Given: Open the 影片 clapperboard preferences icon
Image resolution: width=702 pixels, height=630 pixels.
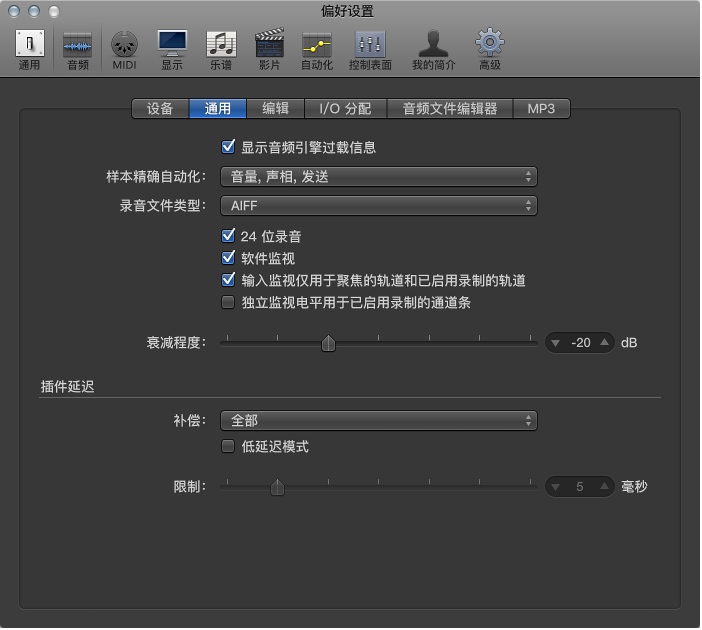Looking at the screenshot, I should (269, 50).
